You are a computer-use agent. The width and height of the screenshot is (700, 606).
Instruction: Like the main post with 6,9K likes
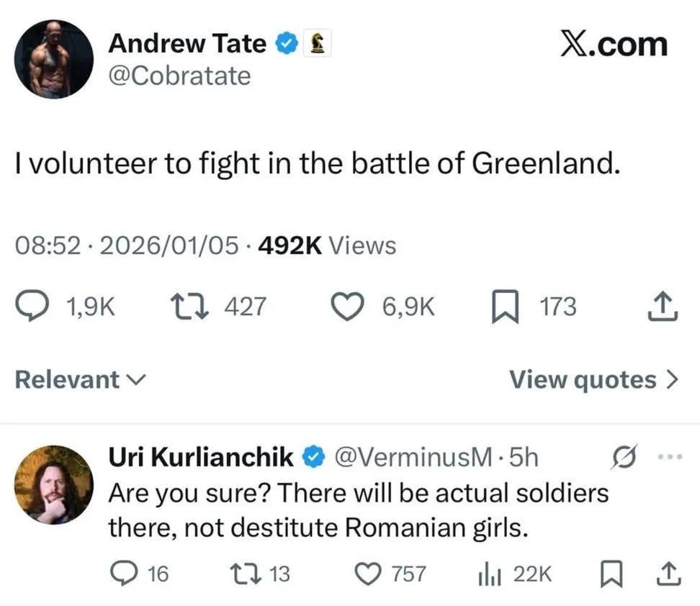[348, 307]
